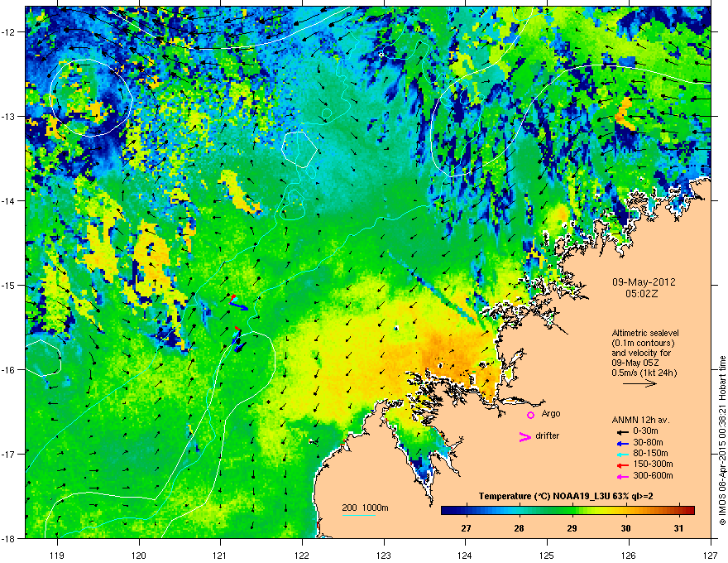Image resolution: width=728 pixels, height=563 pixels.
Task: Click the -16 latitude axis label
Action: click(9, 370)
